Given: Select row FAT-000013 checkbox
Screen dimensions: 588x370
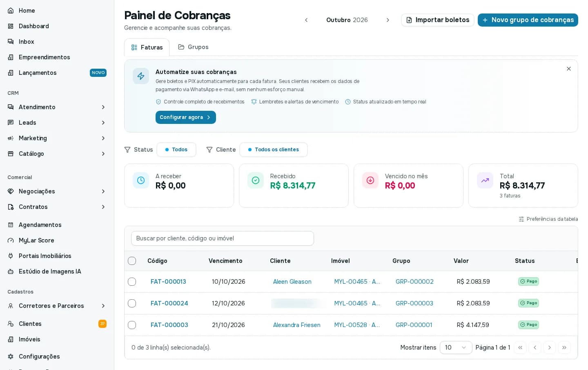Looking at the screenshot, I should 132,282.
